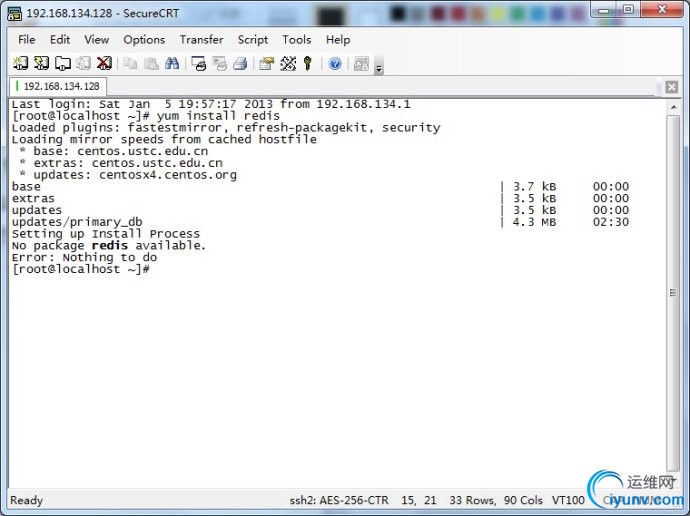690x516 pixels.
Task: Click the Copy toolbar icon
Action: 130,64
